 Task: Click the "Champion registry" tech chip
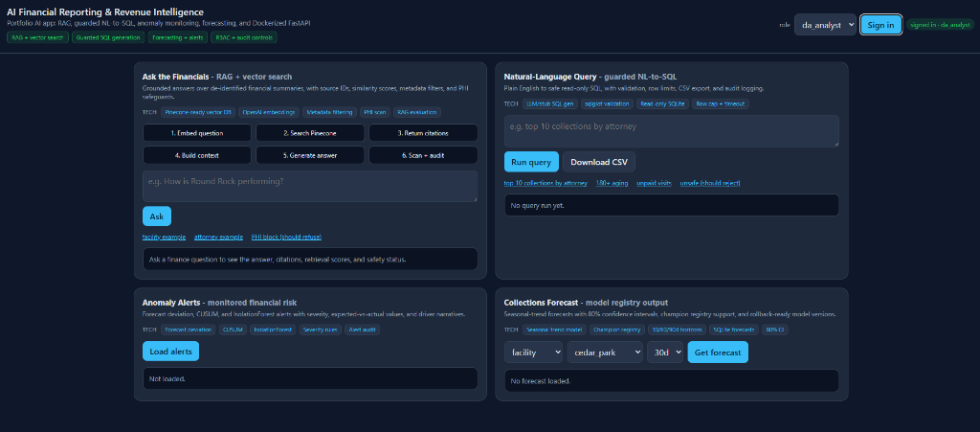point(617,330)
